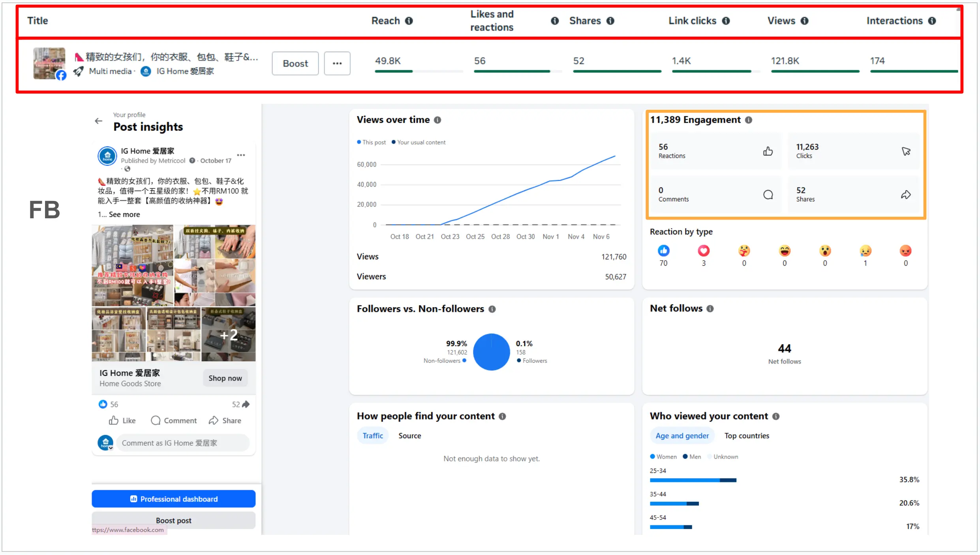Toggle the 'This post' chart legend
Image resolution: width=980 pixels, height=555 pixels.
[371, 142]
